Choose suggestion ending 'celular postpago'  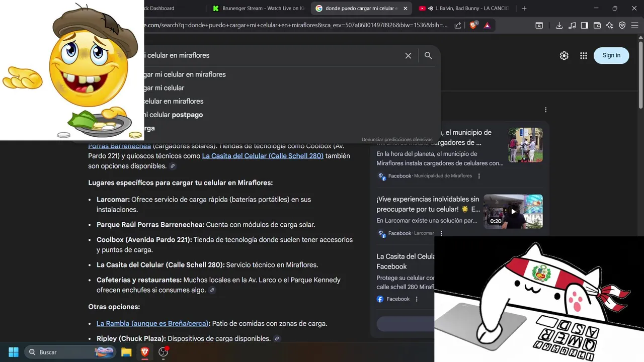(x=173, y=115)
